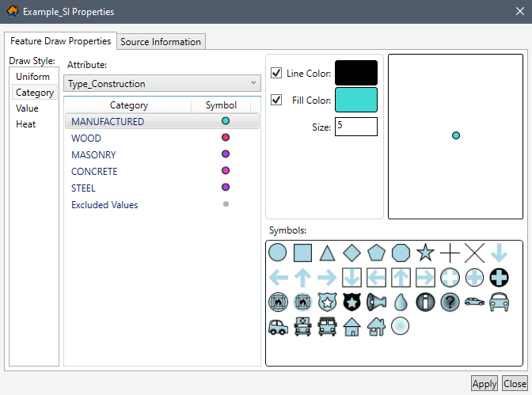Image resolution: width=532 pixels, height=395 pixels.
Task: Choose the information circle symbol
Action: (x=425, y=302)
